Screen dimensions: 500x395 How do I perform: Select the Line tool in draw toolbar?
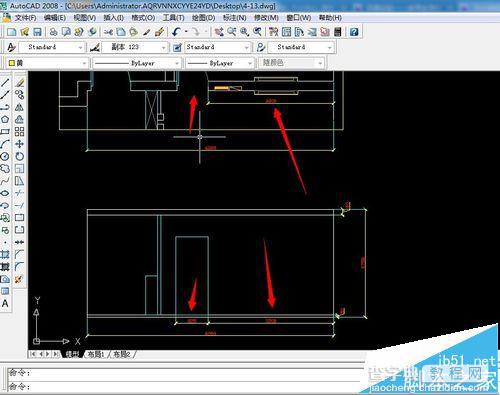point(5,82)
